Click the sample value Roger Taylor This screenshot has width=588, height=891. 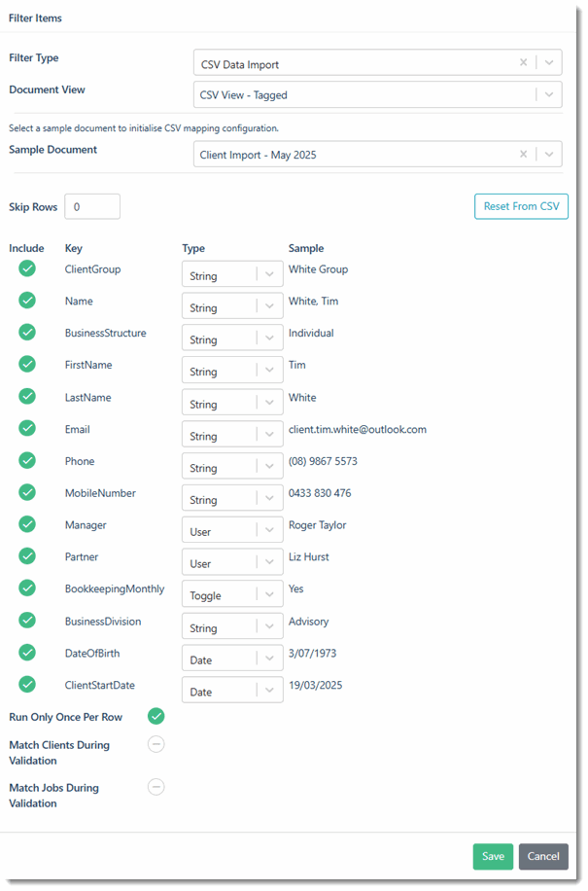coord(317,525)
